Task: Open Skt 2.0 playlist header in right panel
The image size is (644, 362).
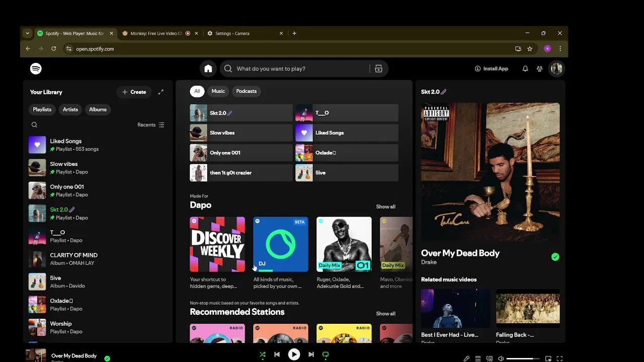Action: (x=433, y=92)
